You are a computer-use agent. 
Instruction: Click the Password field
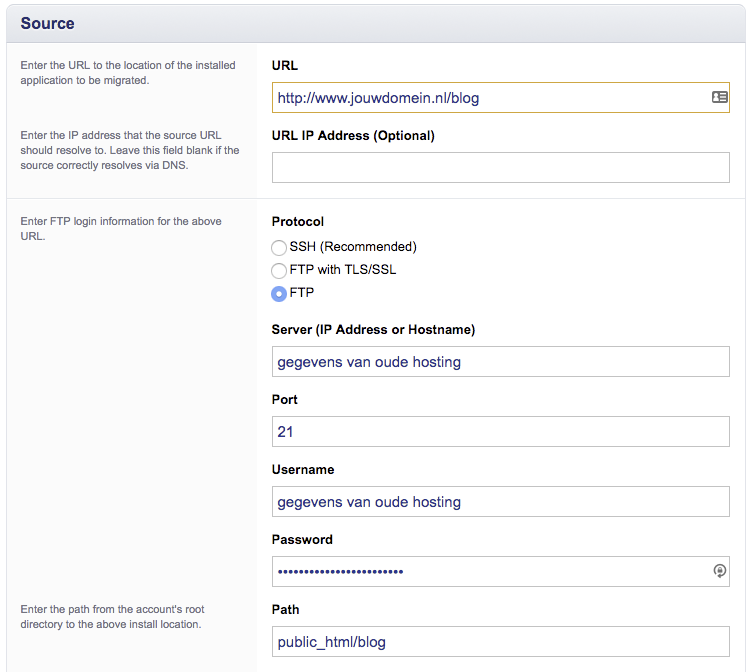[500, 572]
